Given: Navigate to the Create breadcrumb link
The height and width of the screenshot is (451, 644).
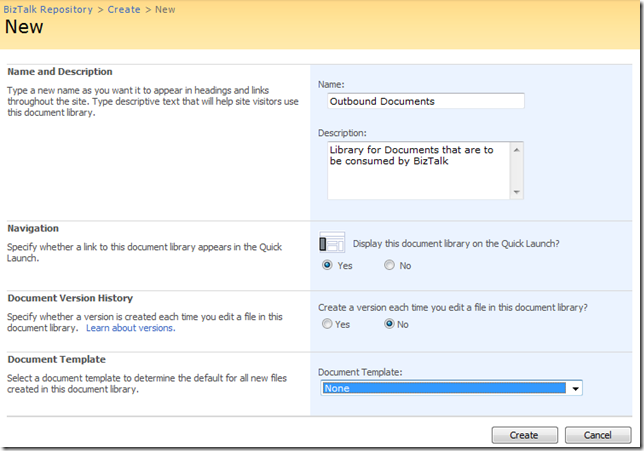Looking at the screenshot, I should click(124, 9).
